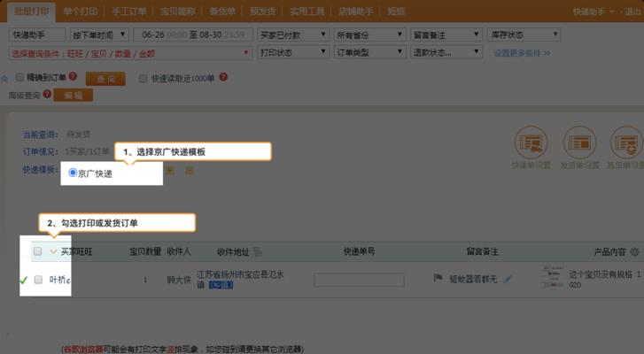Click the help icon beside 高级查询
This screenshot has width=644, height=354.
click(x=47, y=94)
